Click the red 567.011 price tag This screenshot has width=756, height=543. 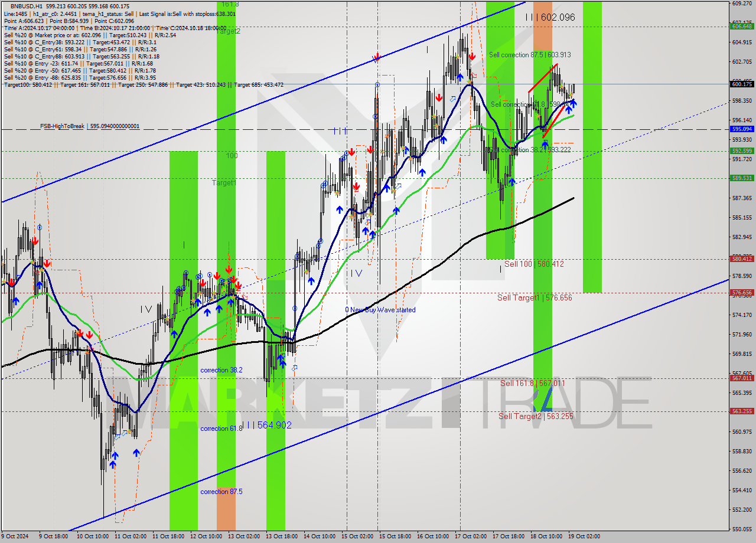coord(742,378)
